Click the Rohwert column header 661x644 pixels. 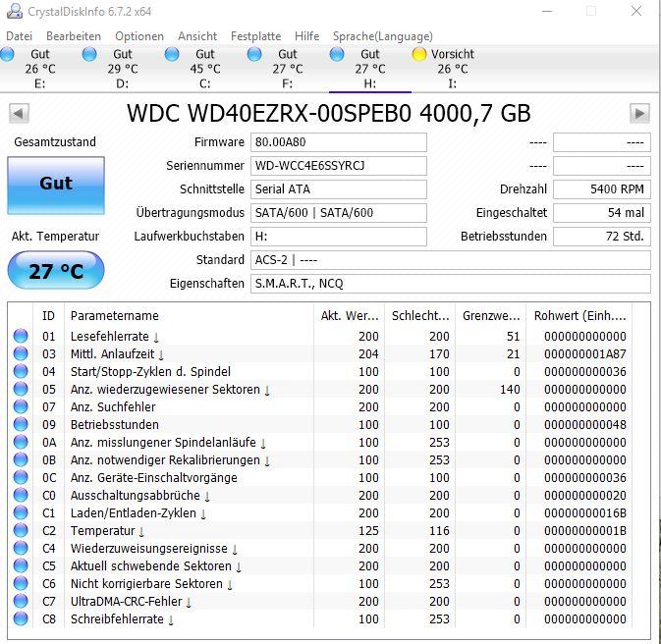579,316
